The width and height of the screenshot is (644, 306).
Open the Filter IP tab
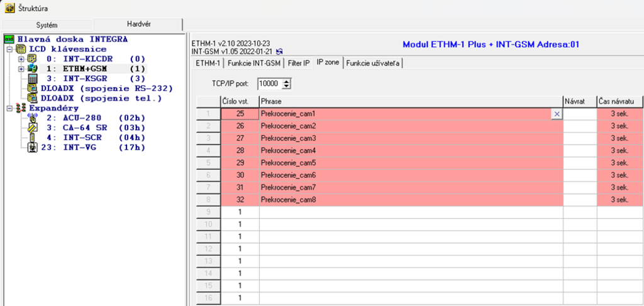point(298,63)
